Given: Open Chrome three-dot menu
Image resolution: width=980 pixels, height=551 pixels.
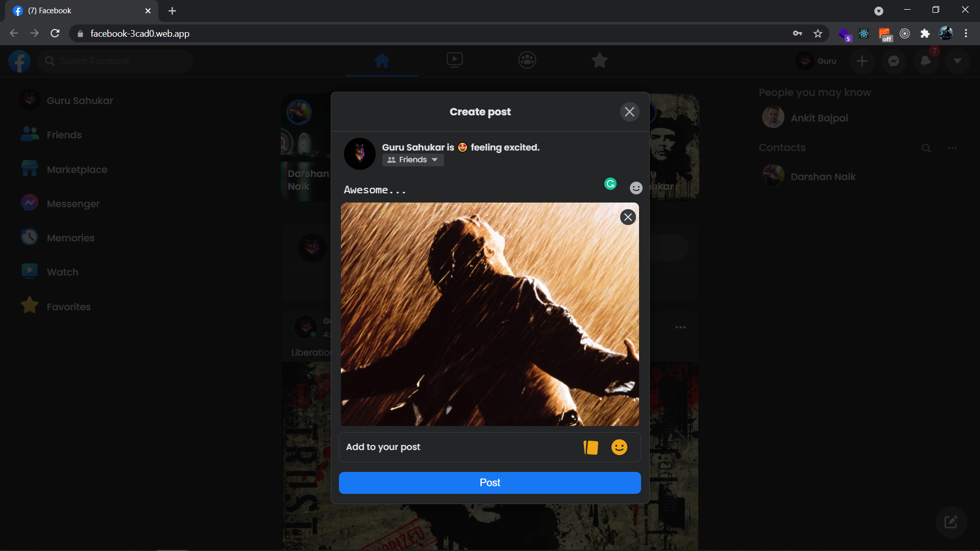Looking at the screenshot, I should (966, 34).
